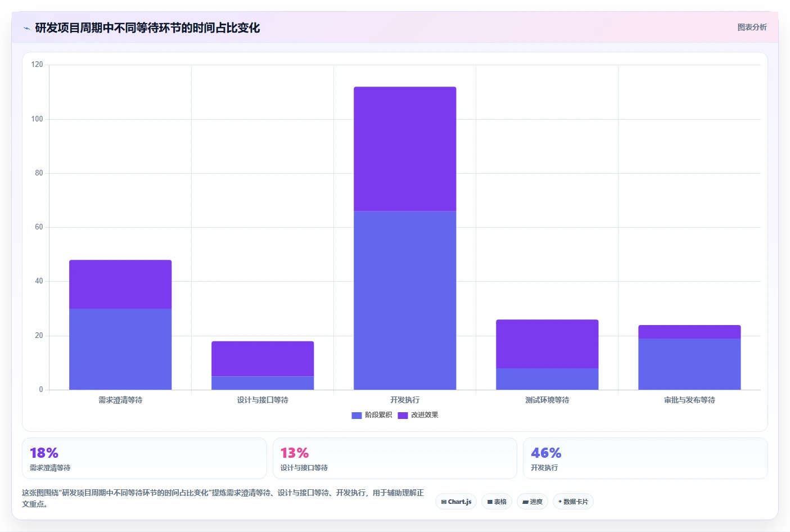Click the purple 改进效果 bar for 开发执行

[x=405, y=149]
